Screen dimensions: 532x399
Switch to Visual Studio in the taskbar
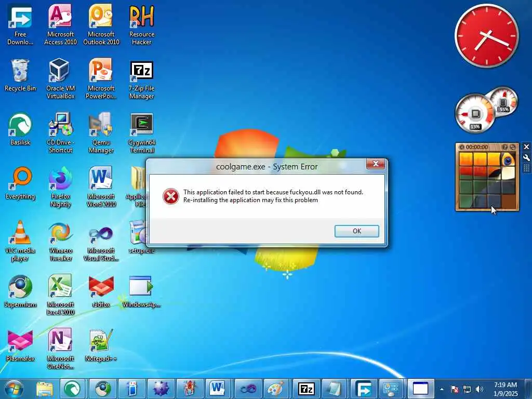coord(247,389)
